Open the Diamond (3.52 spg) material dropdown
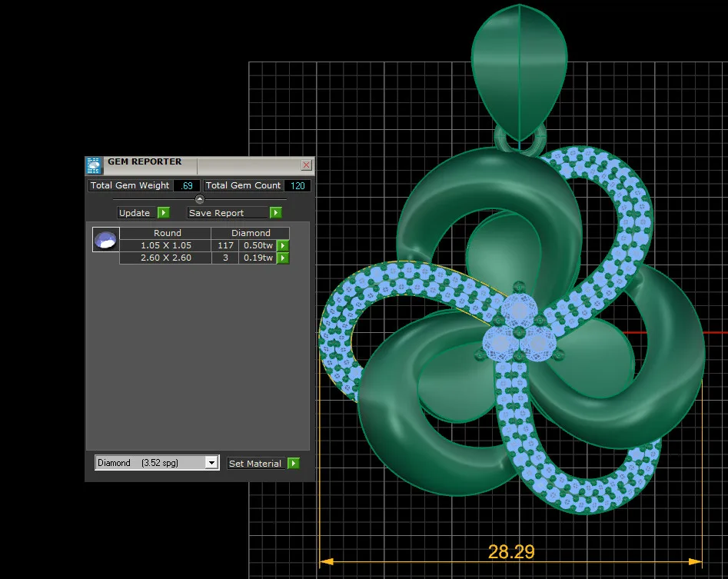 coord(211,463)
